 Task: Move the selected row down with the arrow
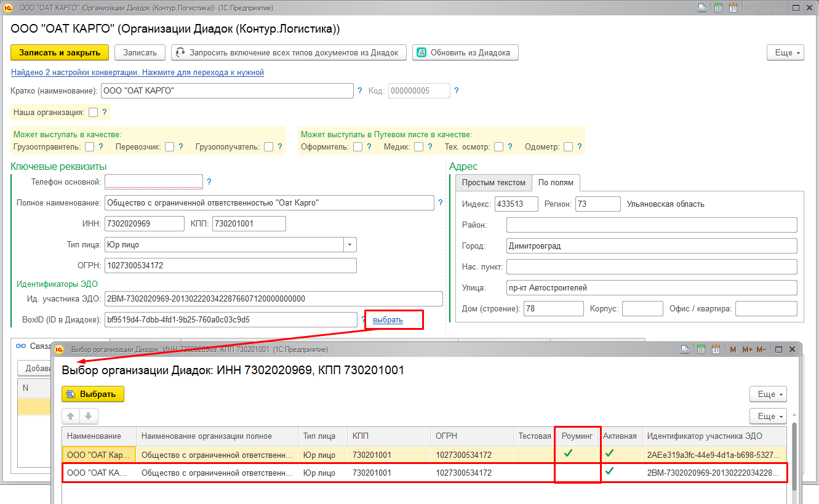pos(89,416)
